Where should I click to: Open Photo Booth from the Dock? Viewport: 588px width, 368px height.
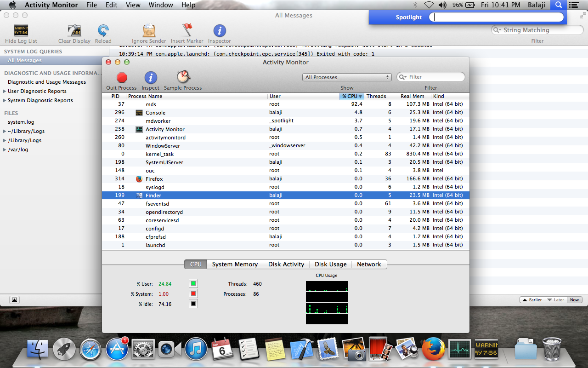coord(380,350)
